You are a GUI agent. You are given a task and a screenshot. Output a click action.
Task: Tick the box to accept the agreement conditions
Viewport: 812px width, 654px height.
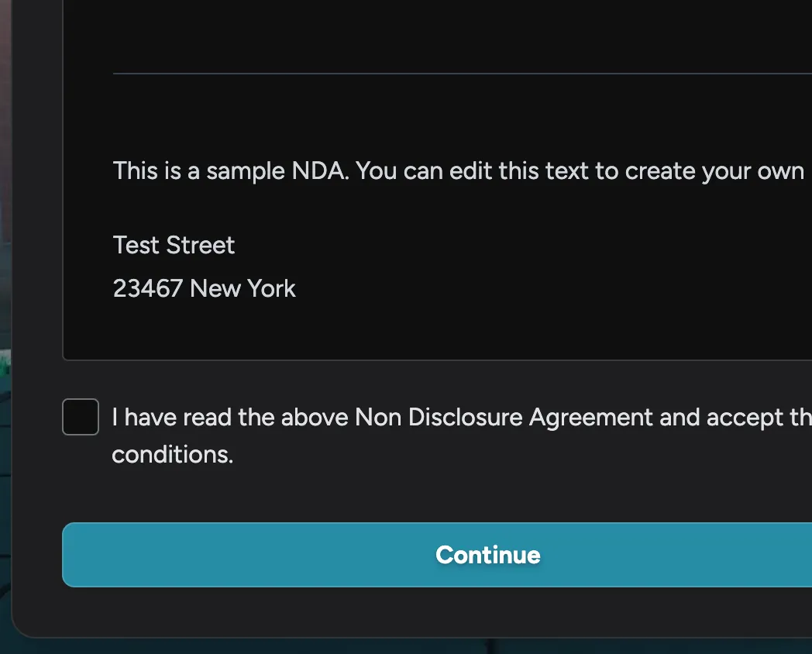[80, 417]
